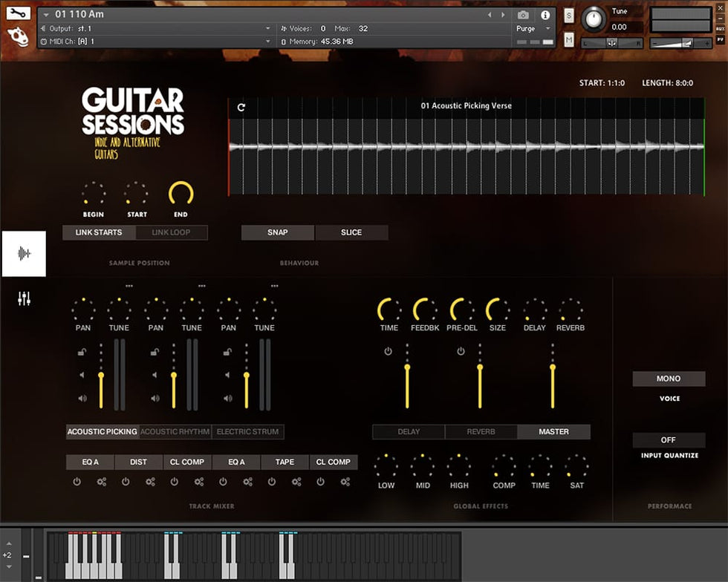728x582 pixels.
Task: Expand the Output channel dropdown
Action: point(268,28)
